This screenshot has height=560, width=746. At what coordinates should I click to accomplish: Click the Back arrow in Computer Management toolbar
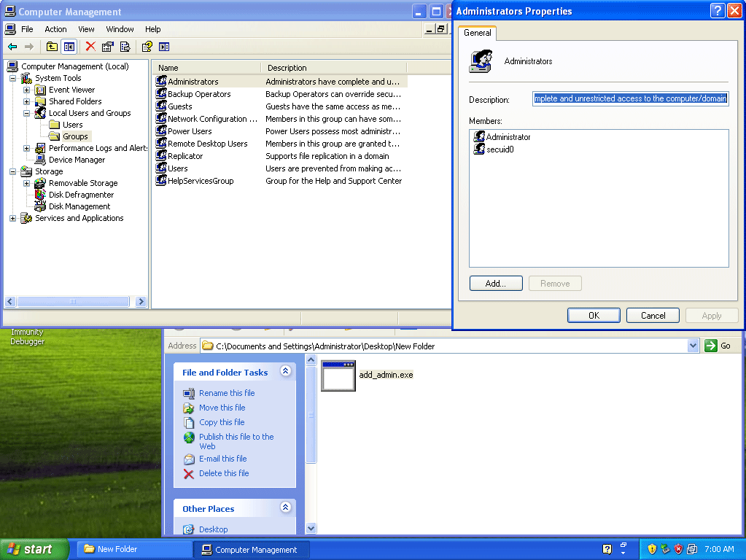pyautogui.click(x=13, y=47)
